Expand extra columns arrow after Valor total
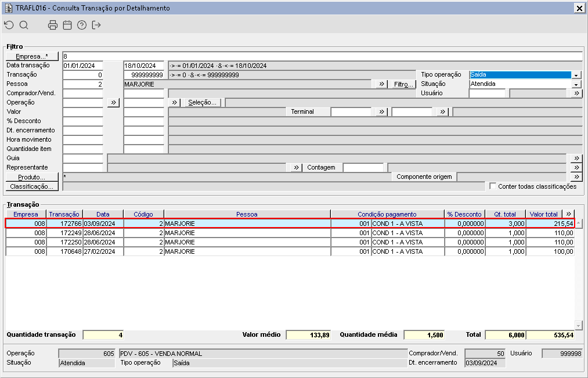 tap(568, 214)
